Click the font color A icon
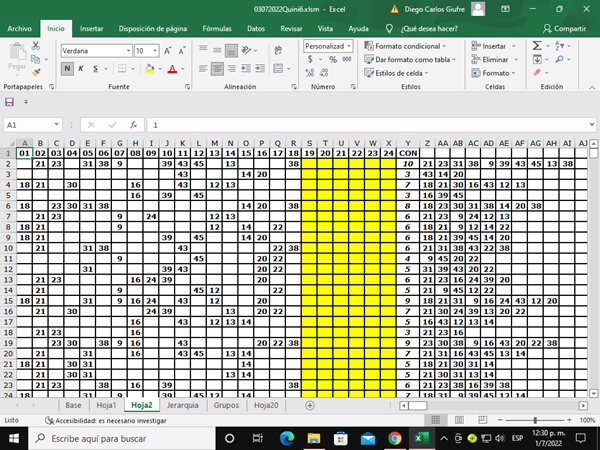Image resolution: width=600 pixels, height=450 pixels. click(171, 69)
